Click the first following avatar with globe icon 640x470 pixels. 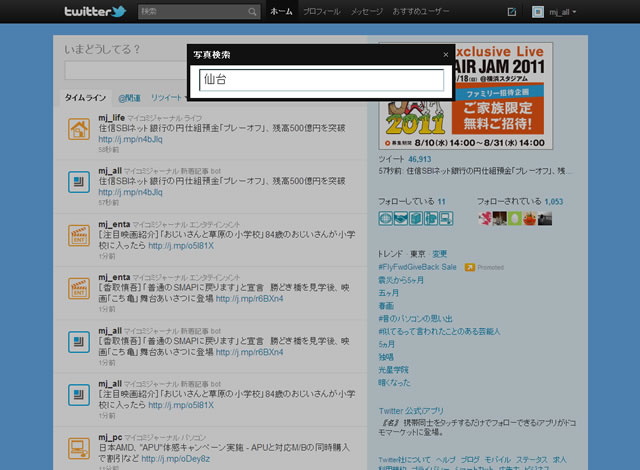click(x=385, y=218)
